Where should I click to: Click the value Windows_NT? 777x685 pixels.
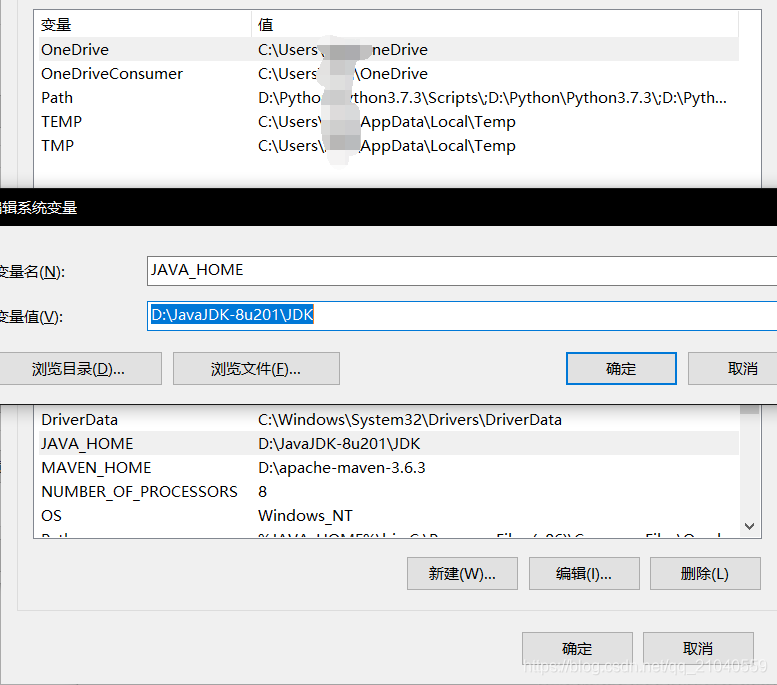pos(305,516)
